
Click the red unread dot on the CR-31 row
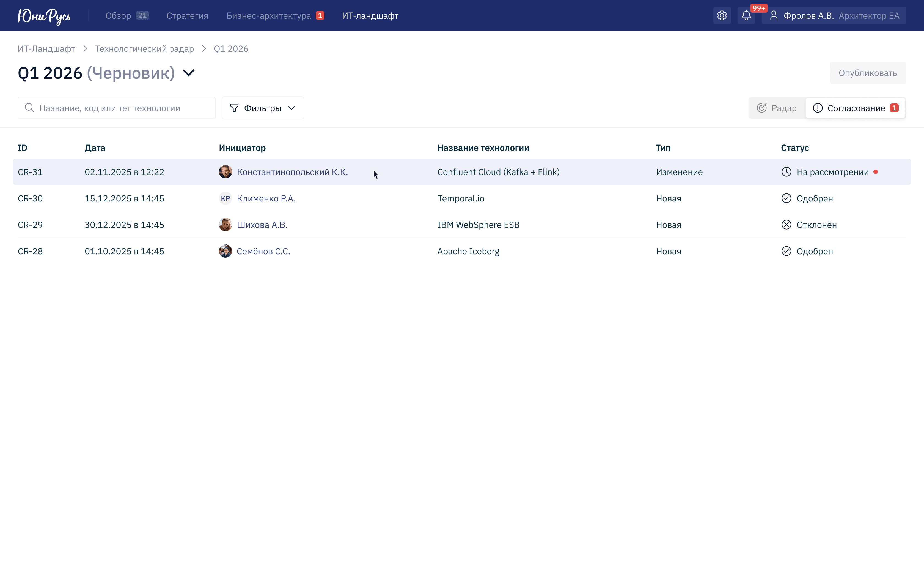click(x=876, y=172)
